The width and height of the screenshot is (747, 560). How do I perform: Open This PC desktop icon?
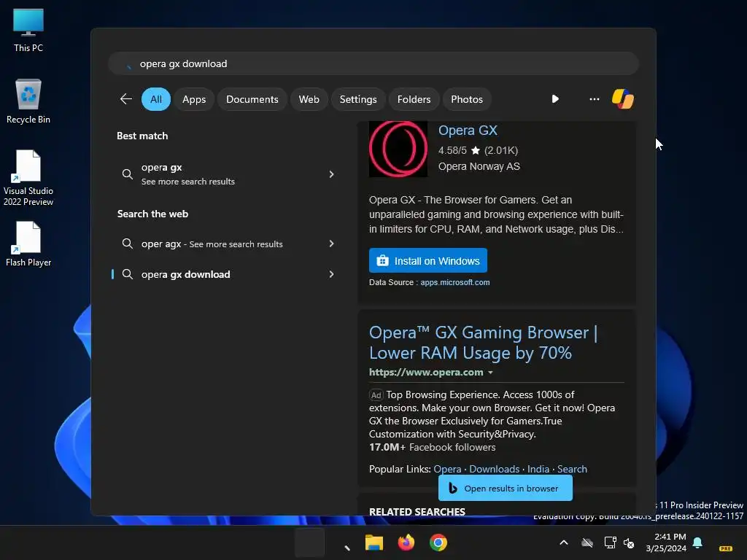point(28,30)
